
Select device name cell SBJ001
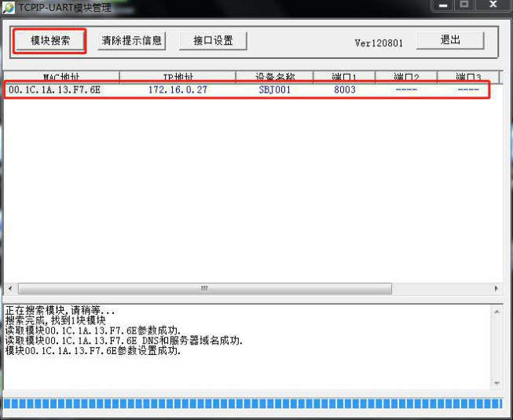point(275,89)
